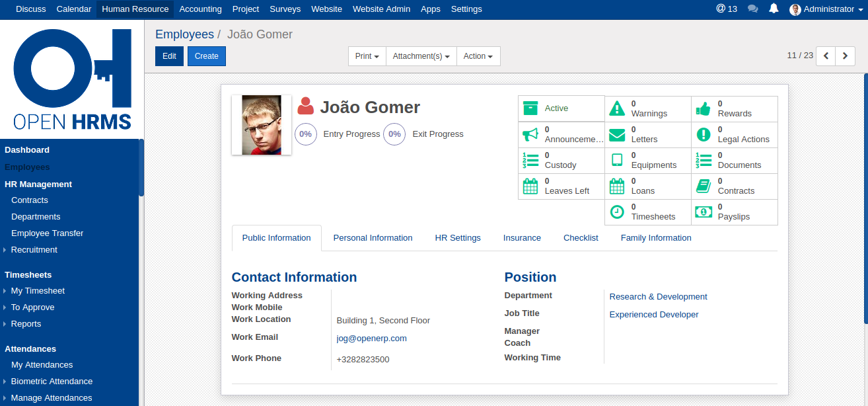
Task: Go to the next employee record arrow
Action: [x=845, y=56]
